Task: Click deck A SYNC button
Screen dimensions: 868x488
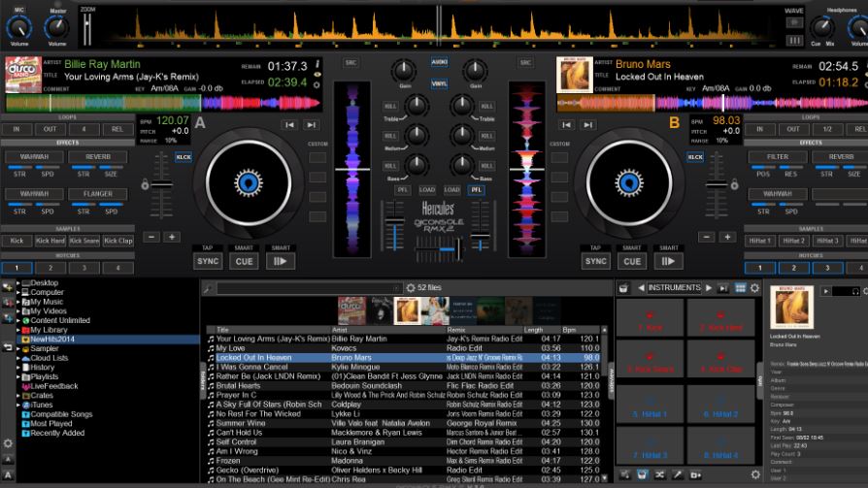Action: point(208,261)
